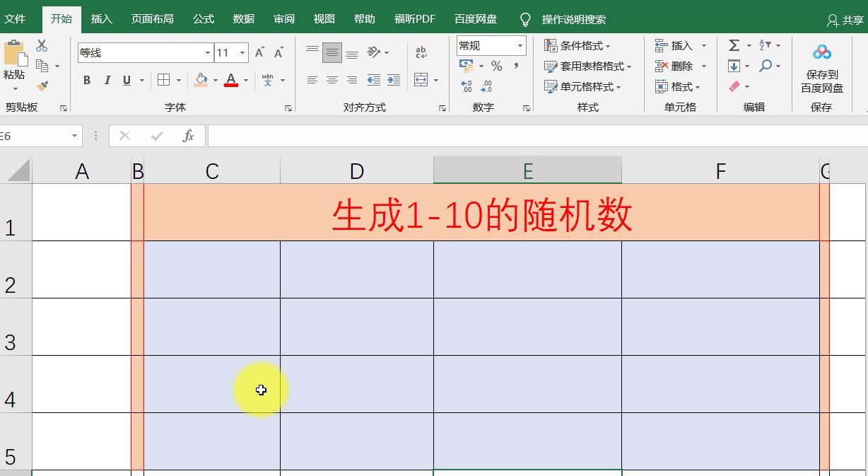Open the 常规 number format dropdown
The width and height of the screenshot is (868, 476).
point(520,46)
